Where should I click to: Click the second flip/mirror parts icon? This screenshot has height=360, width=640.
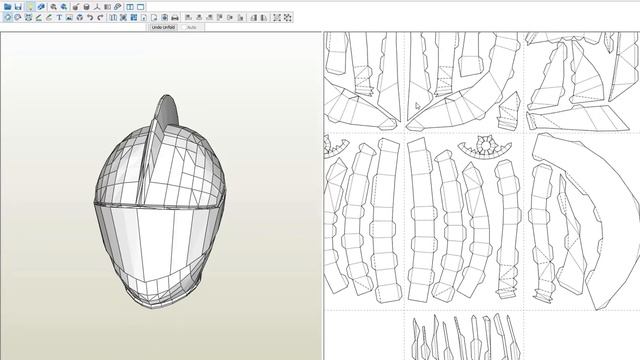point(264,18)
